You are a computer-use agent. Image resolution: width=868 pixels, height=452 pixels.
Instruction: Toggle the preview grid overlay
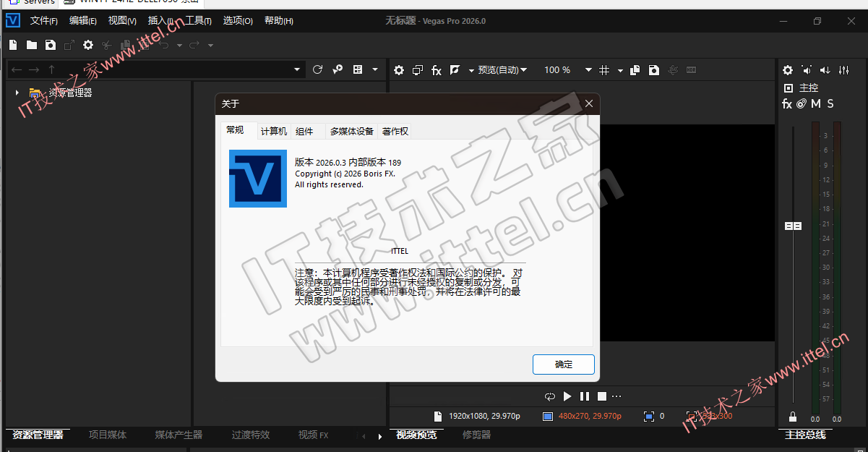click(605, 70)
